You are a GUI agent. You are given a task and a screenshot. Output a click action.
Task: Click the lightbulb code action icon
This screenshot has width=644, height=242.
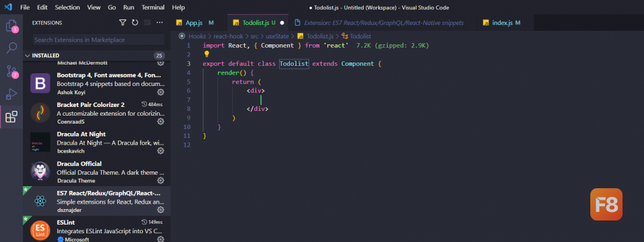[x=207, y=54]
